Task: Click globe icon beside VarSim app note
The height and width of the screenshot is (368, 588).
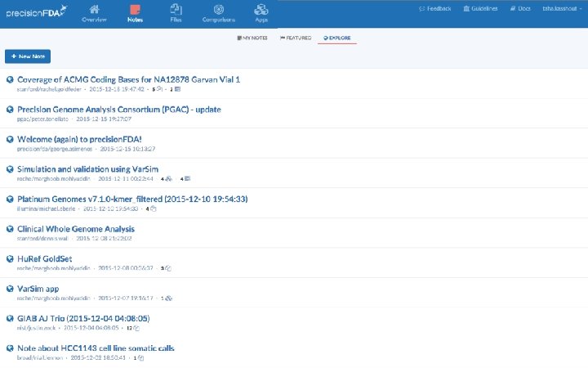Action: pos(10,289)
